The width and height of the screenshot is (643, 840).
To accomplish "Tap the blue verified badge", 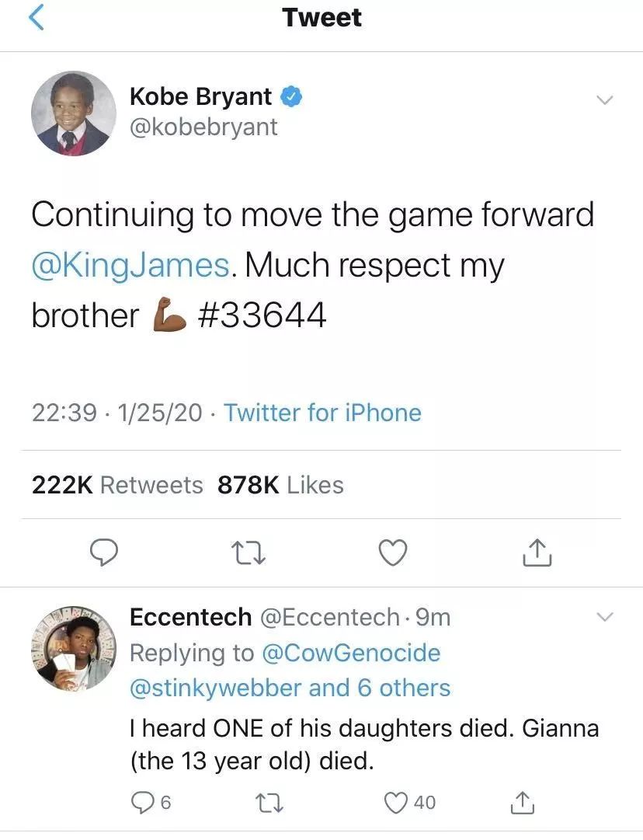I will point(291,97).
